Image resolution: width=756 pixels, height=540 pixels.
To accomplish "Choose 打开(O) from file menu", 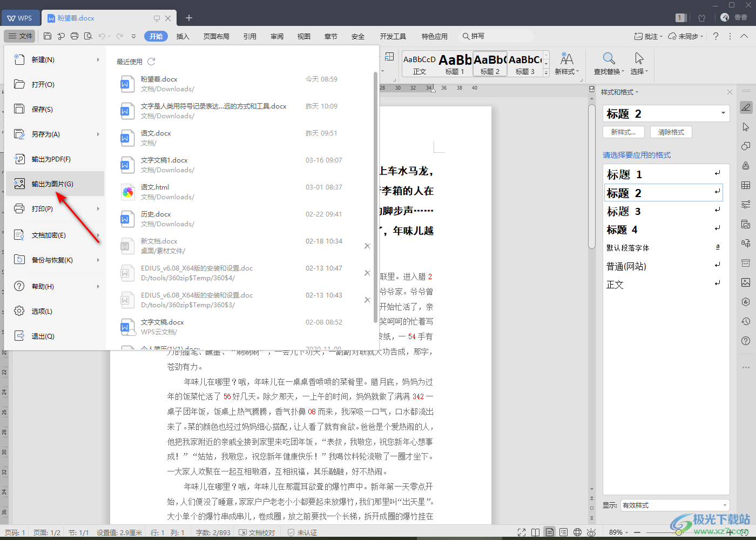I will [55, 84].
